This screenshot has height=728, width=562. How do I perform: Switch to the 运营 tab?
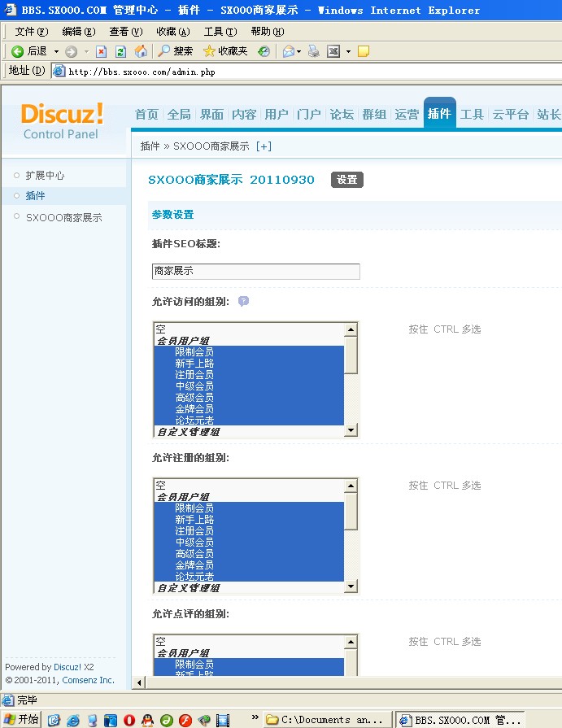point(407,114)
